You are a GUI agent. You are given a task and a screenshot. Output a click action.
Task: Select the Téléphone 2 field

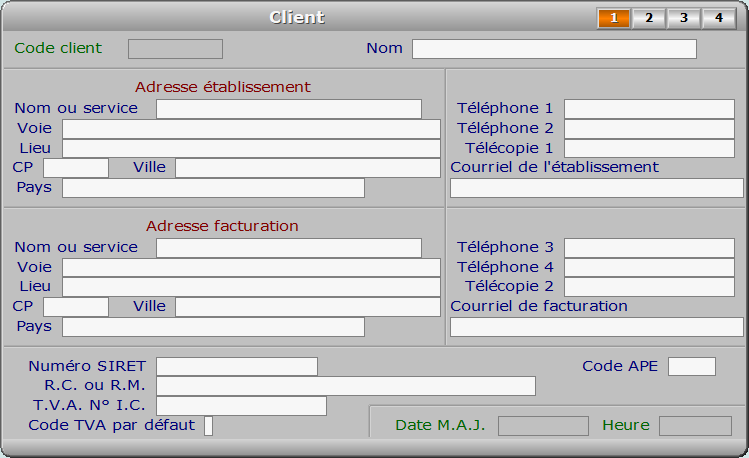coord(649,129)
